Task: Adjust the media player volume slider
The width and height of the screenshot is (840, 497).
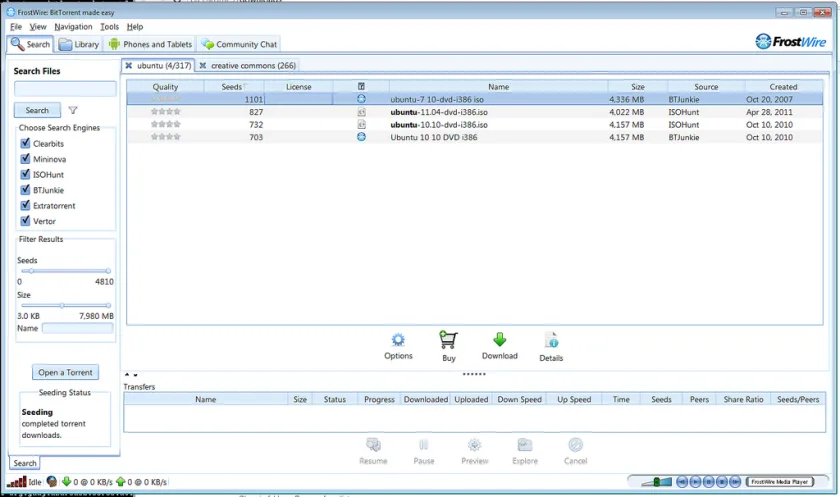Action: click(x=656, y=481)
